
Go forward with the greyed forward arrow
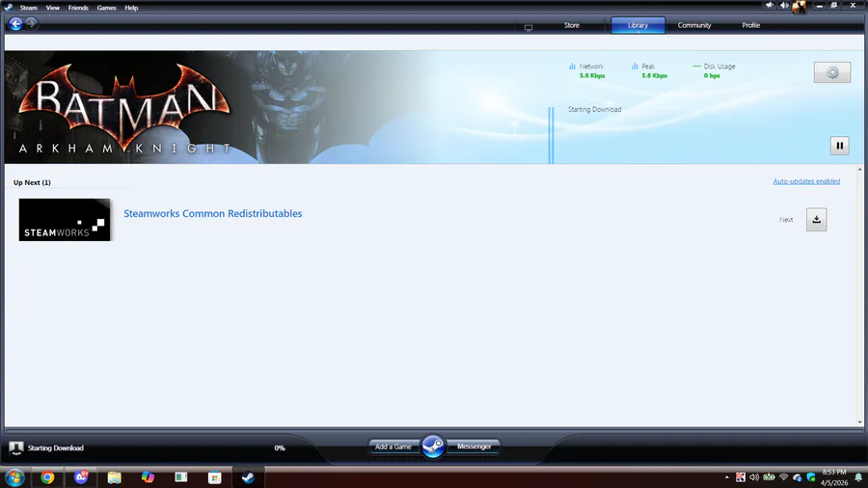[x=32, y=23]
